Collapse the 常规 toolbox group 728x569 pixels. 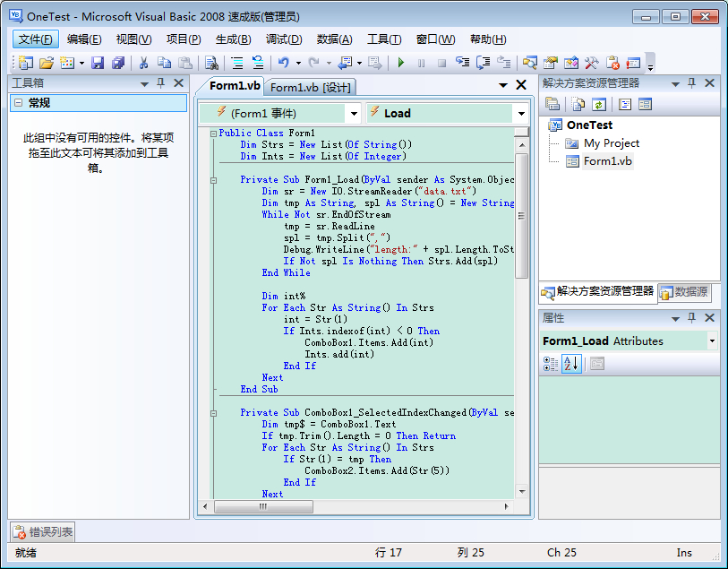point(18,103)
